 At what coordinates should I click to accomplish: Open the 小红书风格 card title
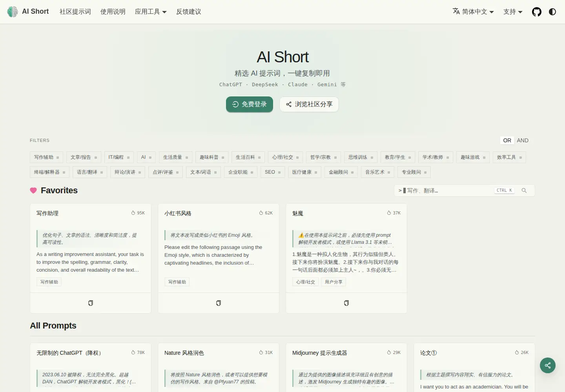(178, 213)
